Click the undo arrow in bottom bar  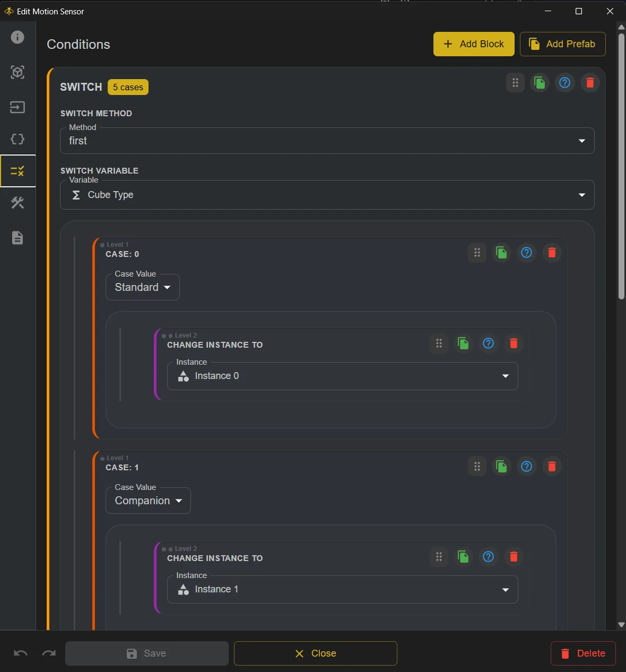pos(21,653)
